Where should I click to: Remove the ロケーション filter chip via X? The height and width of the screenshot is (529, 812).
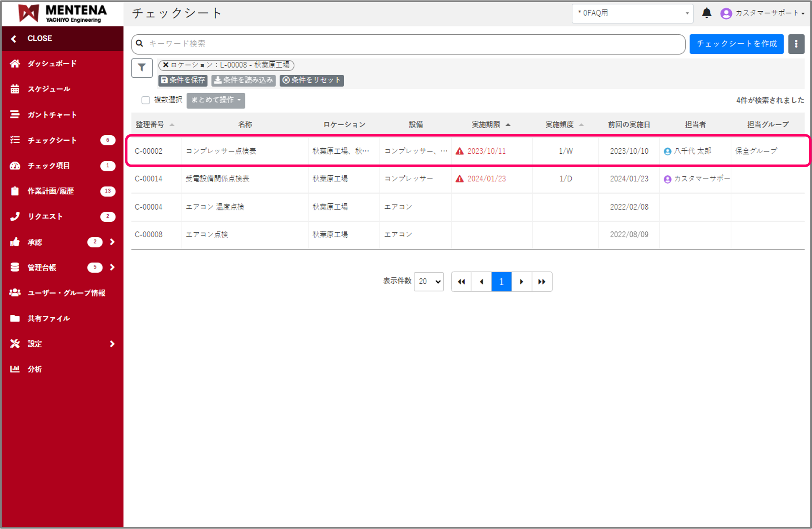[x=165, y=65]
